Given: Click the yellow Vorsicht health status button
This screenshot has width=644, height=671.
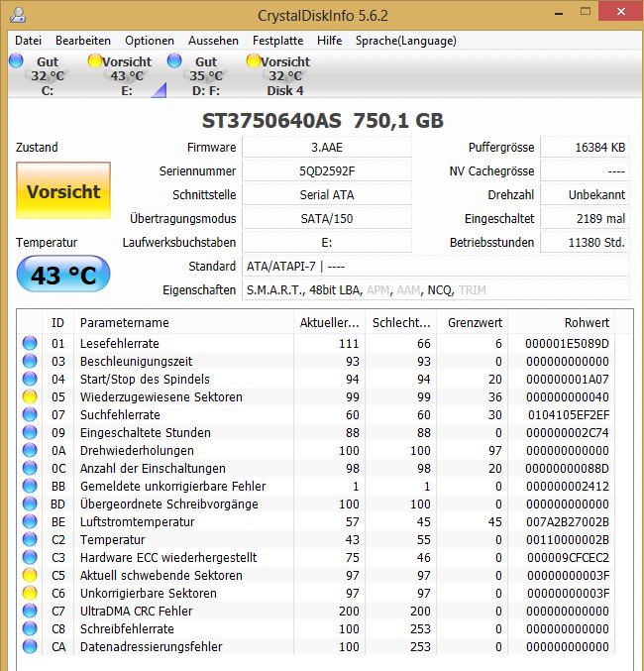Looking at the screenshot, I should point(63,191).
